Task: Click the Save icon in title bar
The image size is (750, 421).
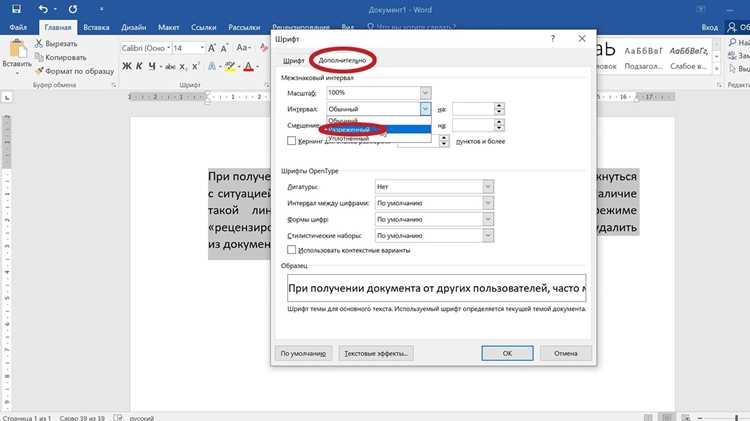Action: tap(16, 9)
